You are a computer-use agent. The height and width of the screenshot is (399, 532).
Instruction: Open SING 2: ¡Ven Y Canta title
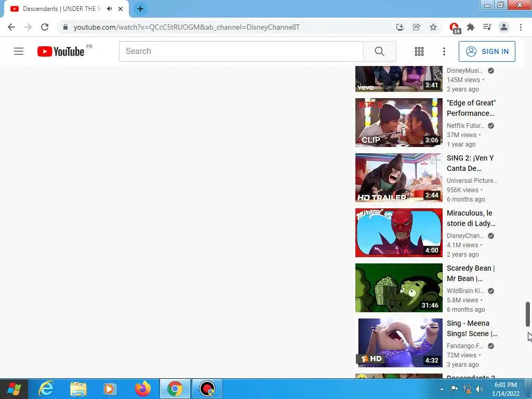pyautogui.click(x=470, y=163)
